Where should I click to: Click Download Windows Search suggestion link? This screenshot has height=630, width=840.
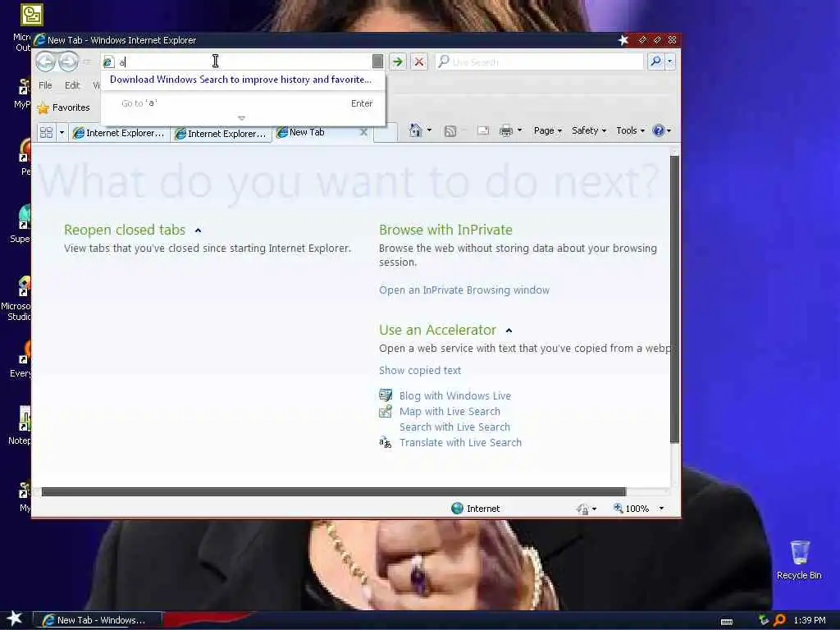[240, 80]
